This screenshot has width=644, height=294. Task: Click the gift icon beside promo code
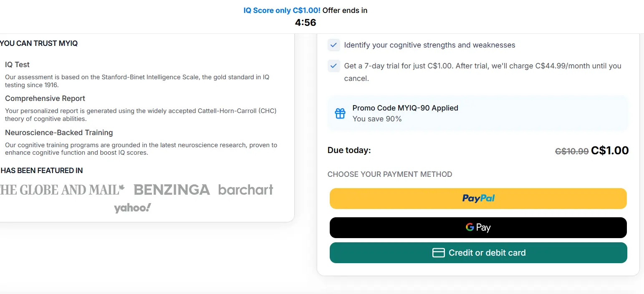tap(340, 113)
